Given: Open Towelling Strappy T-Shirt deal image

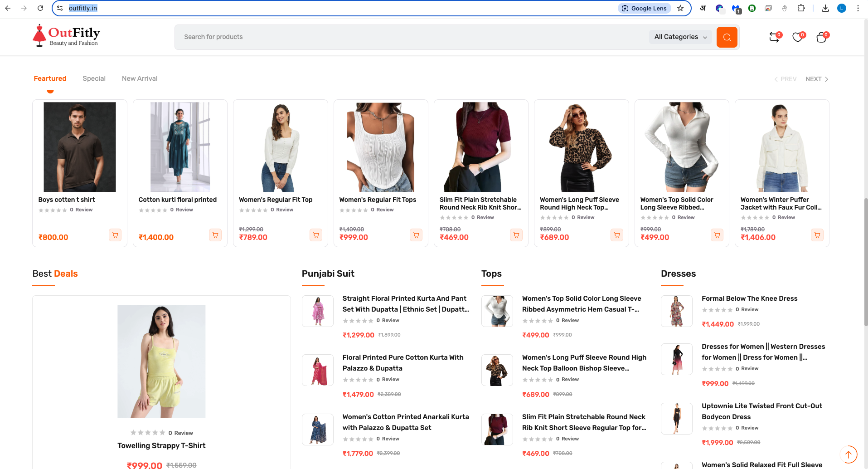Looking at the screenshot, I should [161, 362].
